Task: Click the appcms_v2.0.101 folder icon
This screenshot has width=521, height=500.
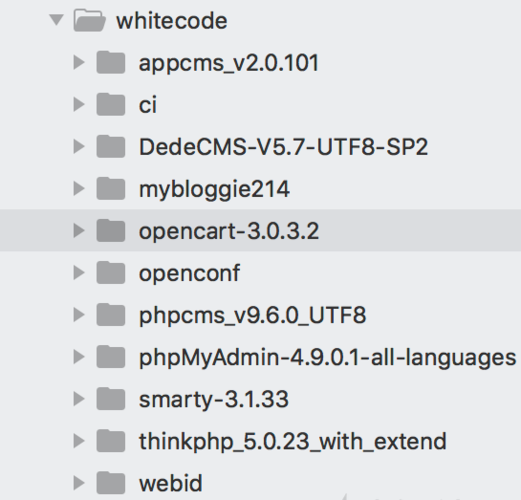Action: [111, 62]
